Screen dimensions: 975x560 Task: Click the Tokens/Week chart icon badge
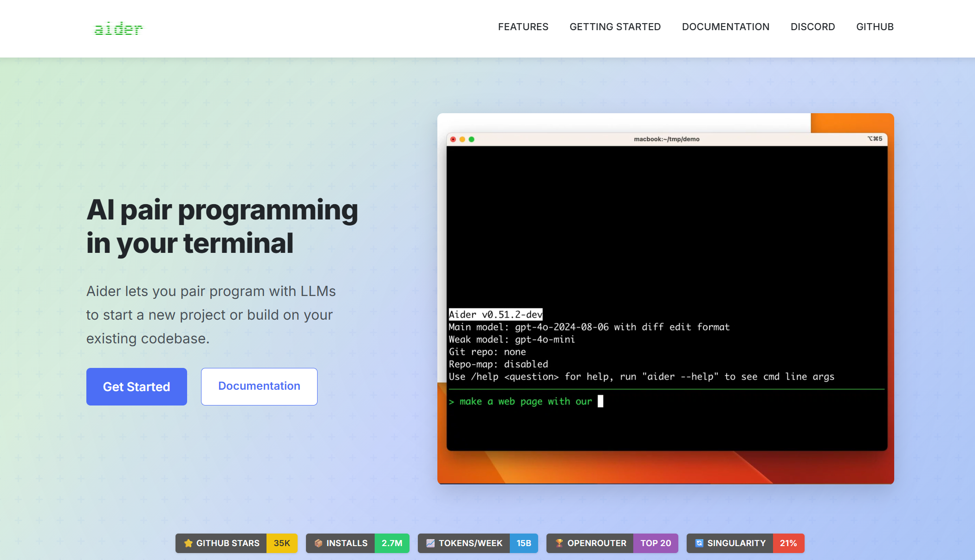pos(430,543)
